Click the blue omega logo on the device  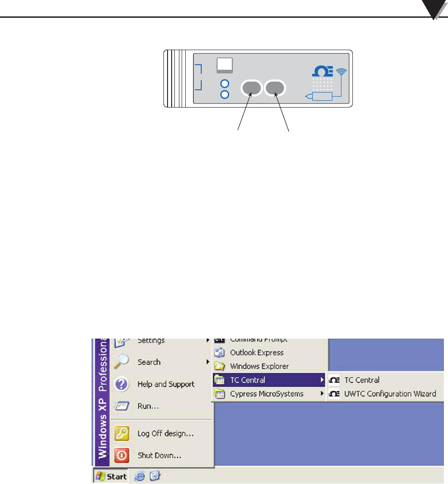coord(322,71)
